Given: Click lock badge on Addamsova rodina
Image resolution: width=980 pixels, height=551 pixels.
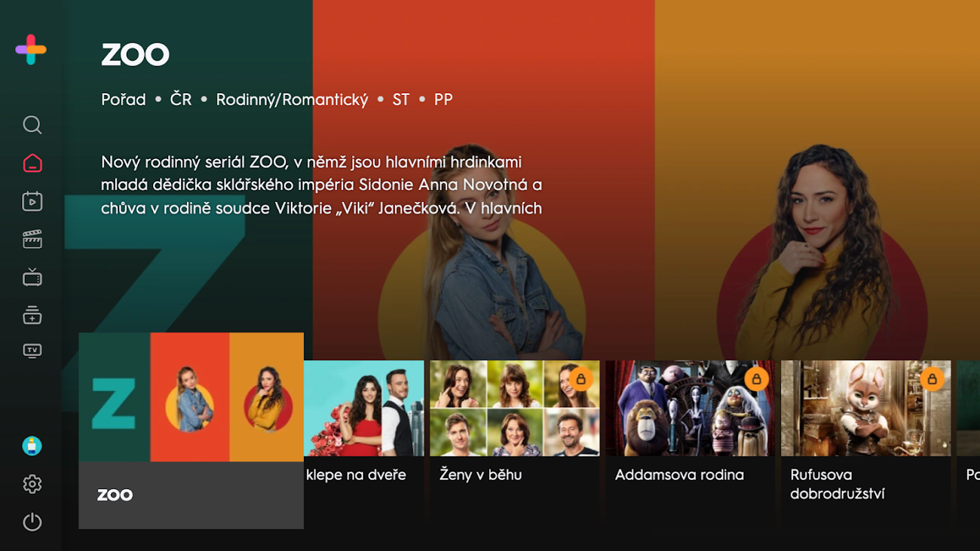Looking at the screenshot, I should point(756,379).
